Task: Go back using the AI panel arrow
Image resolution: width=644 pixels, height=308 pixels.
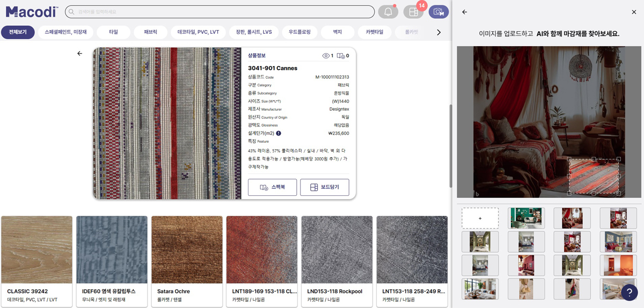Action: point(465,12)
